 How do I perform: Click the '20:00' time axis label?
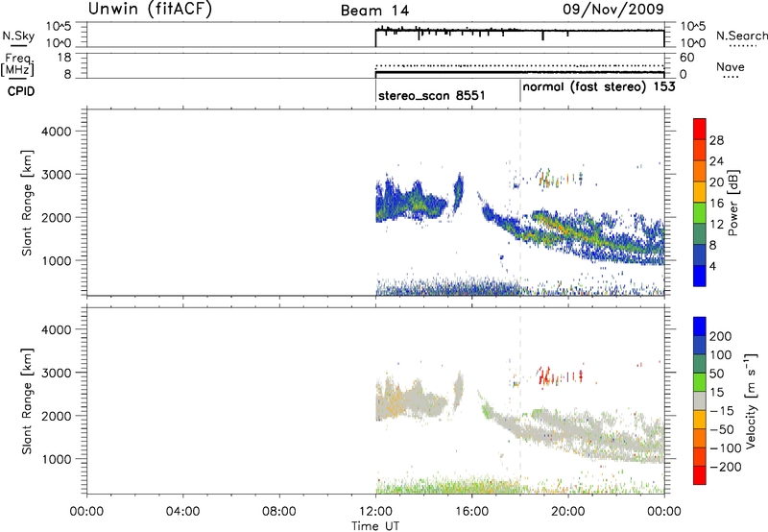coord(567,512)
